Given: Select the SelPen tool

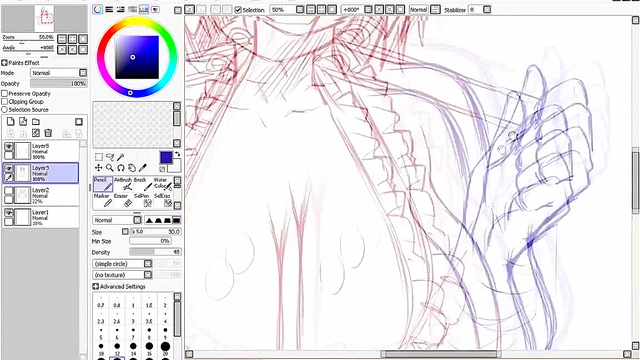Looking at the screenshot, I should tap(143, 200).
